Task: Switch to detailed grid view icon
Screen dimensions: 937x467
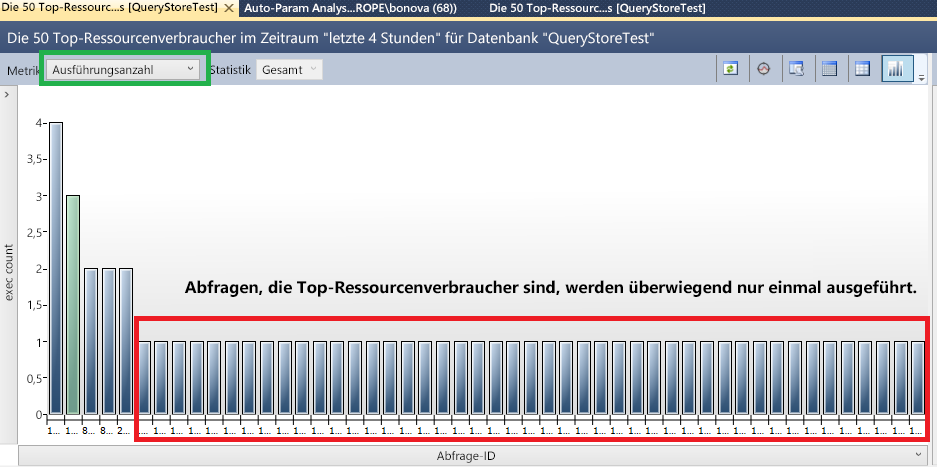Action: tap(829, 69)
